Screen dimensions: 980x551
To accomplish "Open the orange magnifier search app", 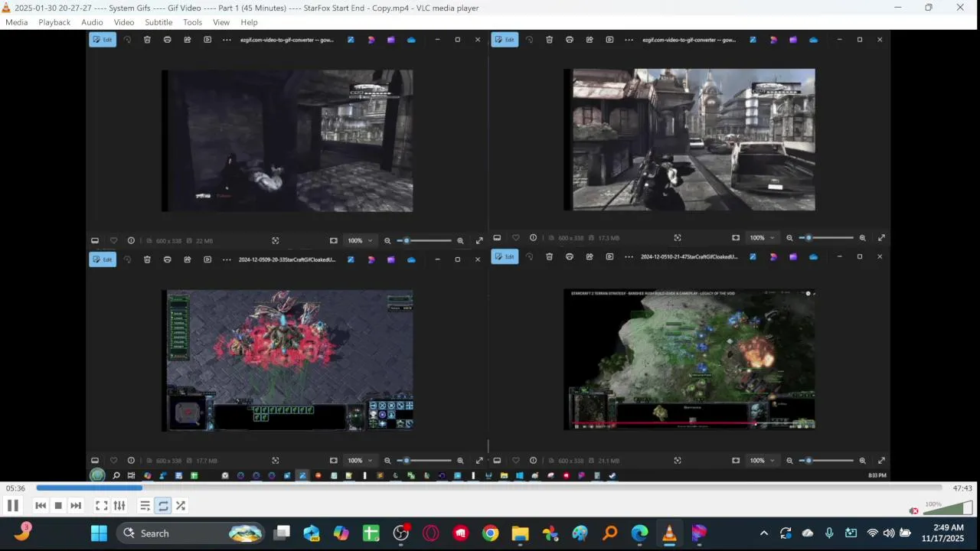I will coord(609,533).
